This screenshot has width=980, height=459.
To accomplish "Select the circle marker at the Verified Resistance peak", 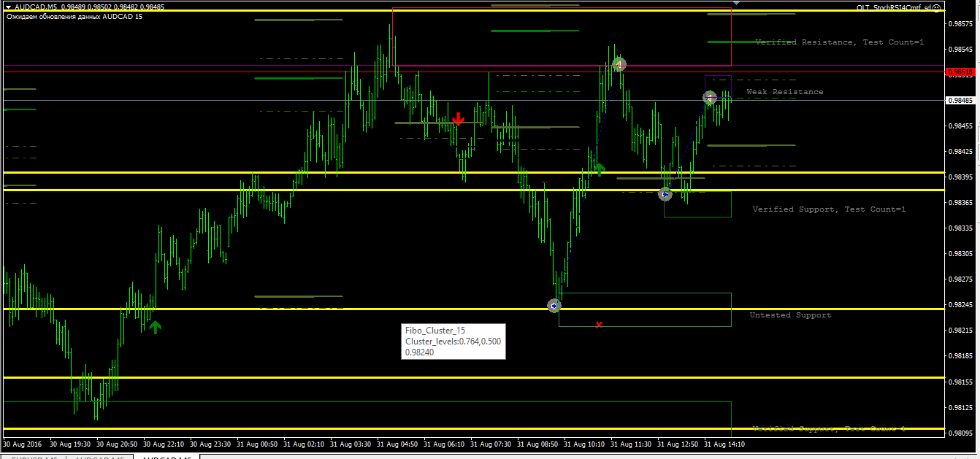I will [619, 64].
